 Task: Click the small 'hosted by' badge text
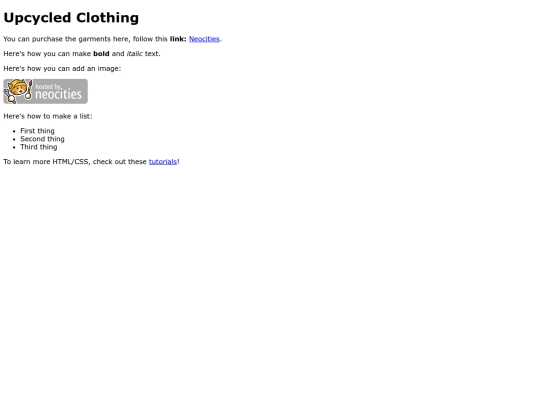(x=49, y=86)
